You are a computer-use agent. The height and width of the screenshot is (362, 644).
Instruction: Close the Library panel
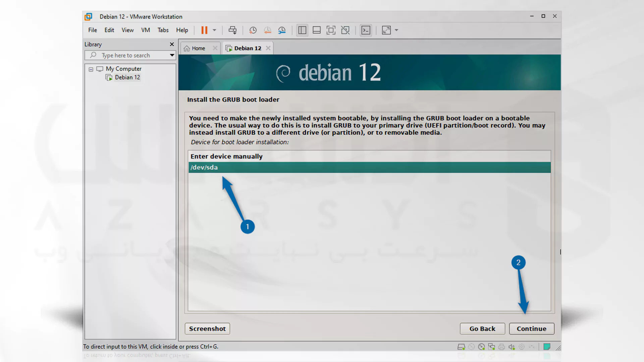[172, 44]
